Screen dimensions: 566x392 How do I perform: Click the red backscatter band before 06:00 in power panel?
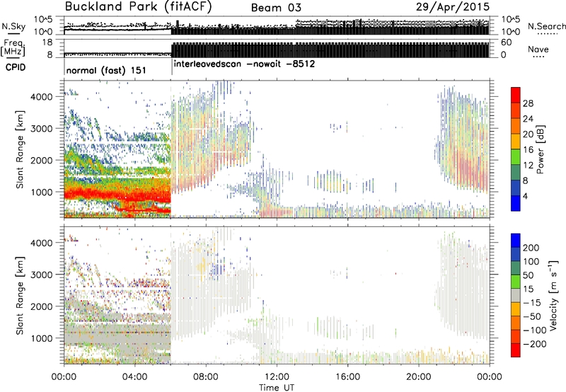pos(117,195)
